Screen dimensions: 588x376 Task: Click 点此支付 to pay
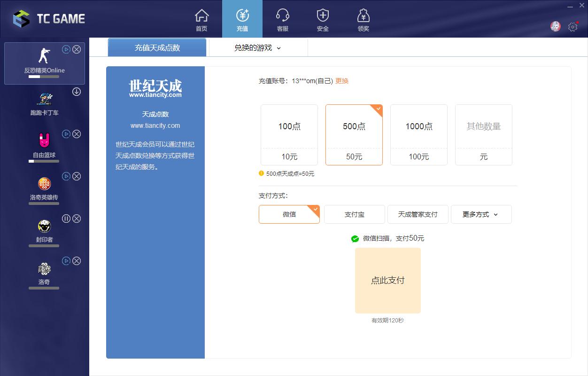(x=388, y=281)
